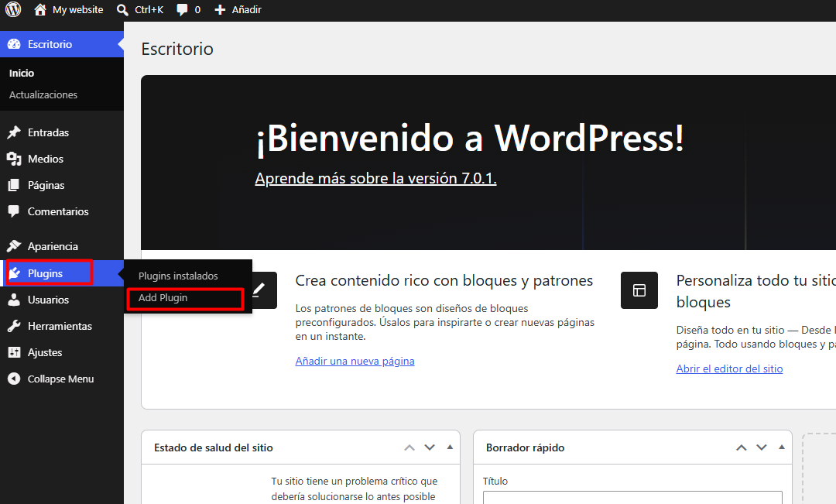836x504 pixels.
Task: Click the Añadir una nueva página link
Action: pos(355,361)
